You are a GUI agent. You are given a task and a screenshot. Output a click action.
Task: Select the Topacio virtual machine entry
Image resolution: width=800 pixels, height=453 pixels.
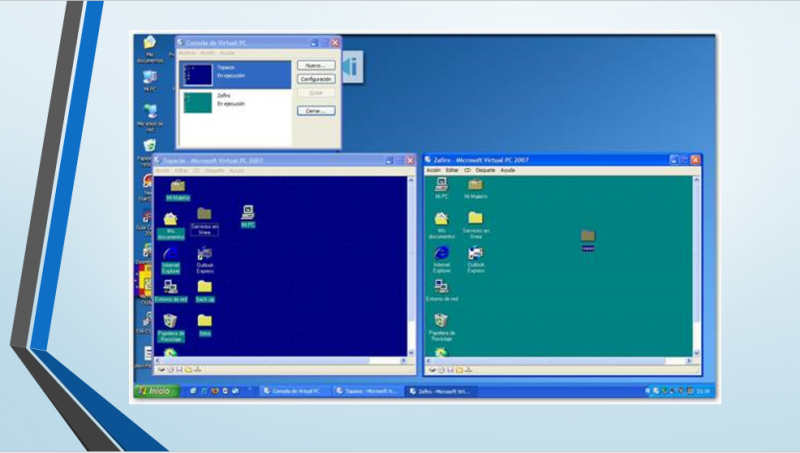click(x=235, y=74)
